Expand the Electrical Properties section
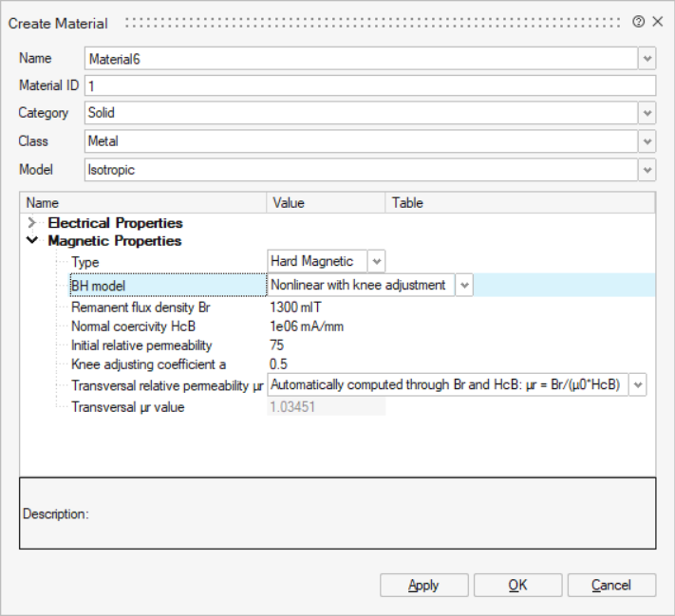 click(33, 223)
